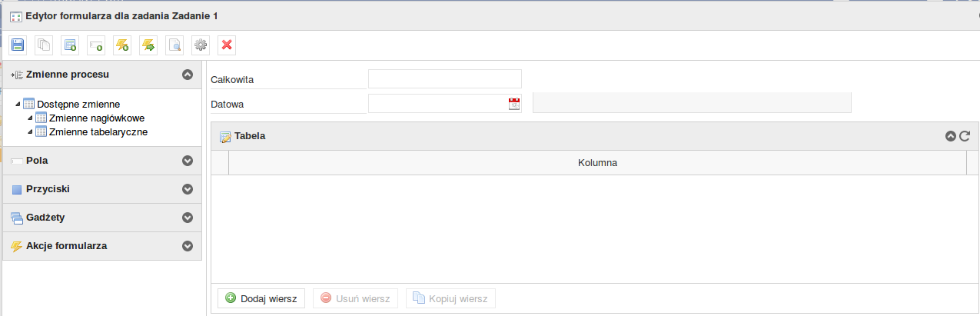Click the lightning bolt with arrow icon
The width and height of the screenshot is (980, 316).
tap(148, 45)
